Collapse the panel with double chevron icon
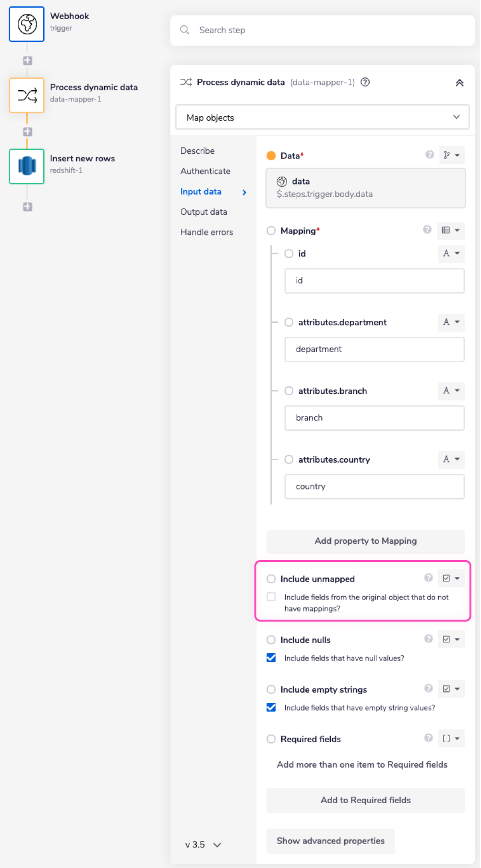Image resolution: width=481 pixels, height=868 pixels. 459,83
